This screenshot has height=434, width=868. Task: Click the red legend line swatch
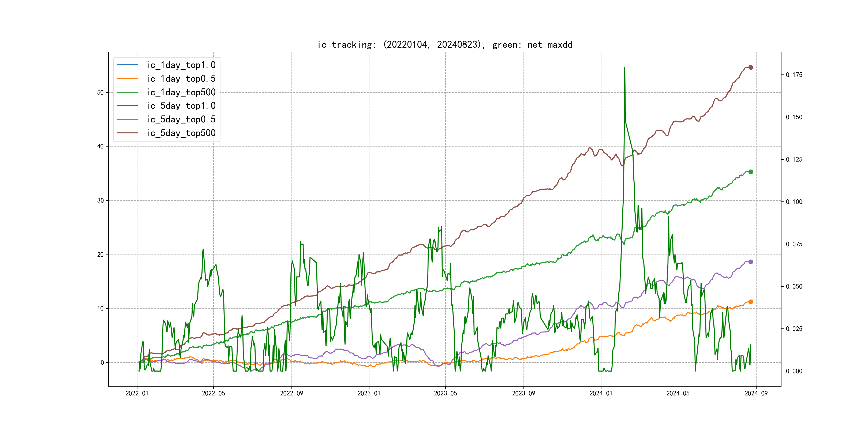click(x=128, y=106)
